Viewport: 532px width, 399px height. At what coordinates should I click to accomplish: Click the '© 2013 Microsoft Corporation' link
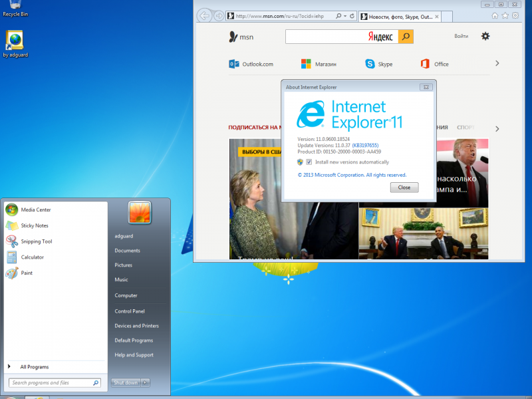(352, 175)
